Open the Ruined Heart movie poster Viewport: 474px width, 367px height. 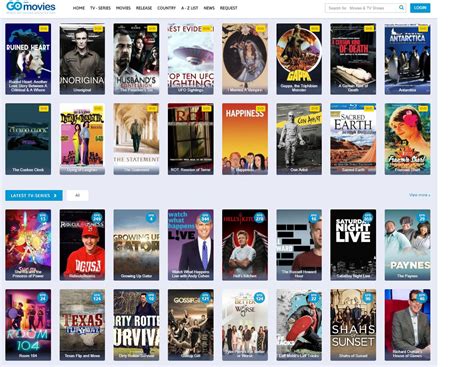point(28,59)
